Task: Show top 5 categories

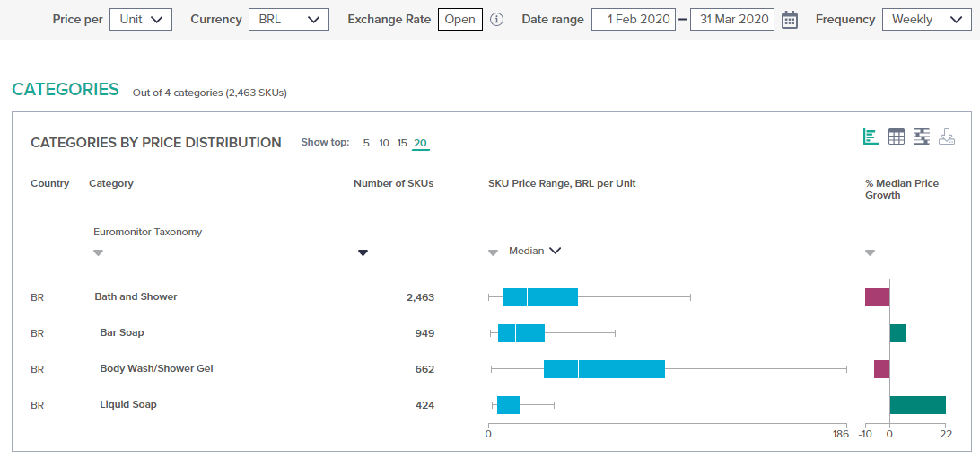Action: click(x=366, y=143)
